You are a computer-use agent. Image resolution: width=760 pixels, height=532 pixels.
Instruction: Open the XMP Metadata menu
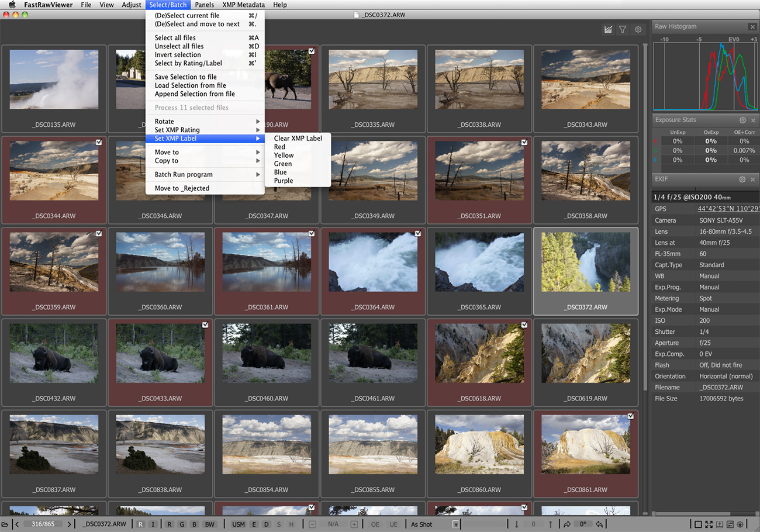click(244, 5)
